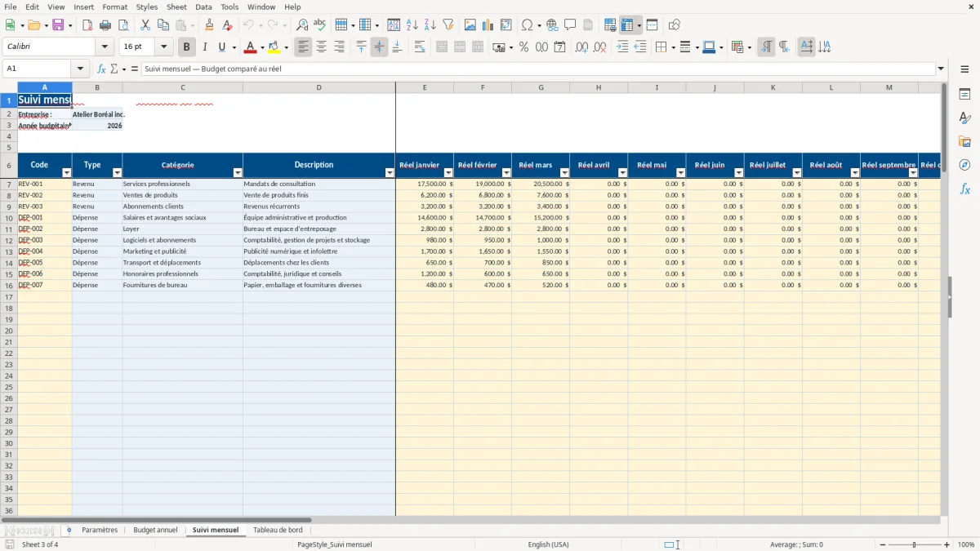Insert Comment icon
This screenshot has height=551, width=980.
click(x=570, y=25)
